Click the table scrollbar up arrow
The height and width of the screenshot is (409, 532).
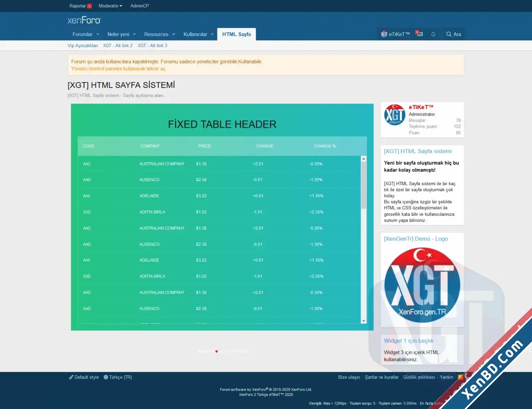364,159
